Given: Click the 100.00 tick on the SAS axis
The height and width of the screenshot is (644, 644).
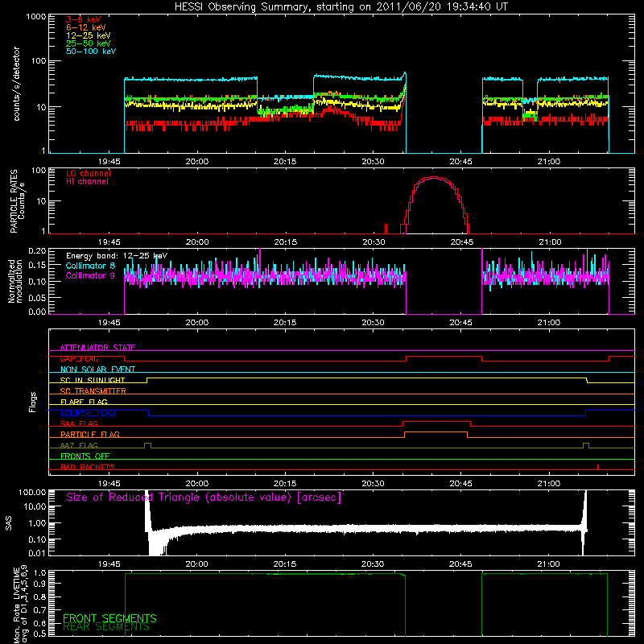Looking at the screenshot, I should click(32, 492).
